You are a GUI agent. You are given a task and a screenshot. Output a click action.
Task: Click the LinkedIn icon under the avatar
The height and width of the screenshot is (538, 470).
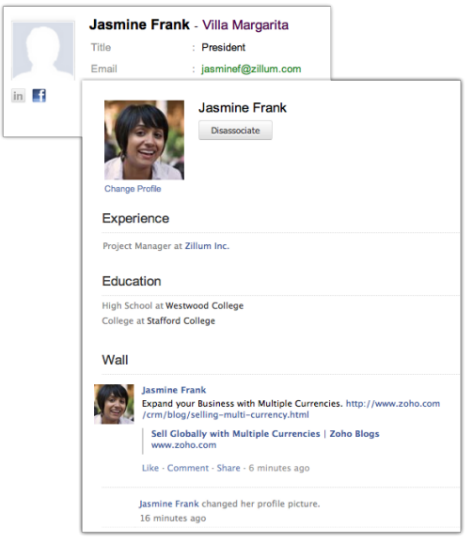[18, 96]
